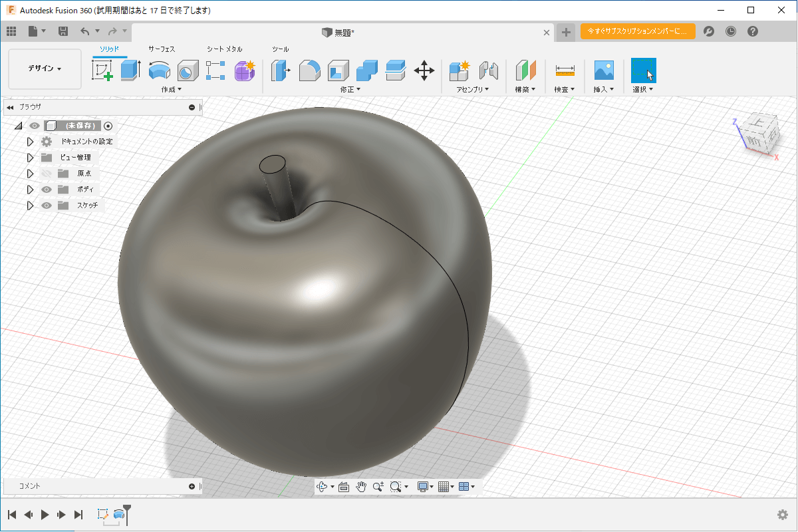Toggle visibility of root component
The width and height of the screenshot is (798, 532).
pos(34,126)
